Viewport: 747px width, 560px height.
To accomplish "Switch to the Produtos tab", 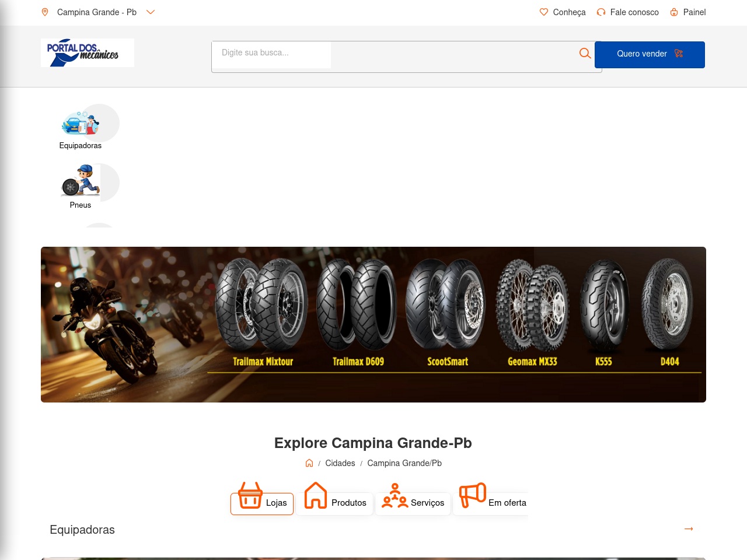I will coord(334,503).
